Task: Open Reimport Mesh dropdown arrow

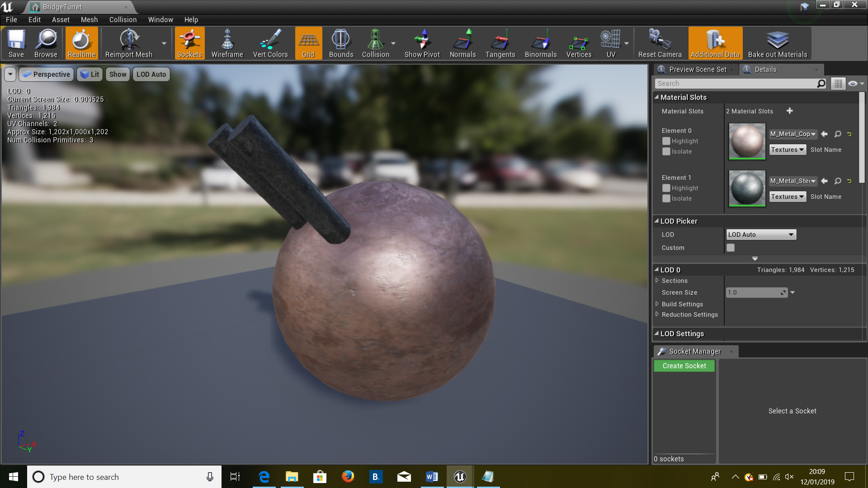Action: point(164,43)
